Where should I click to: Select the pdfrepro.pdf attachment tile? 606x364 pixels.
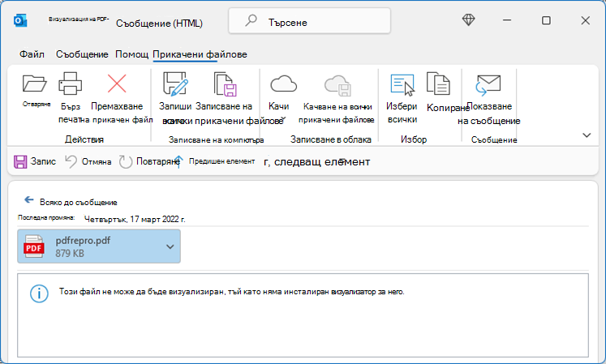pyautogui.click(x=99, y=246)
